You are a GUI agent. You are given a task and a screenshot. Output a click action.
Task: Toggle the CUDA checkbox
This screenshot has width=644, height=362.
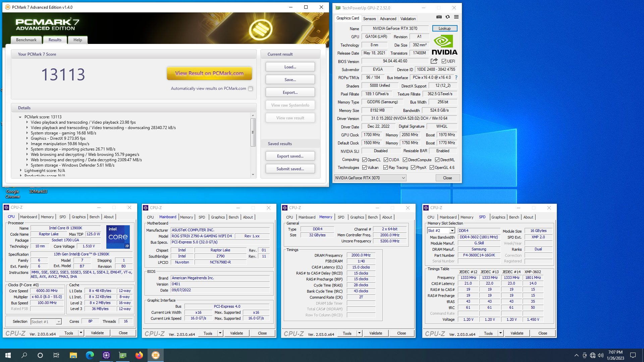[x=386, y=160]
